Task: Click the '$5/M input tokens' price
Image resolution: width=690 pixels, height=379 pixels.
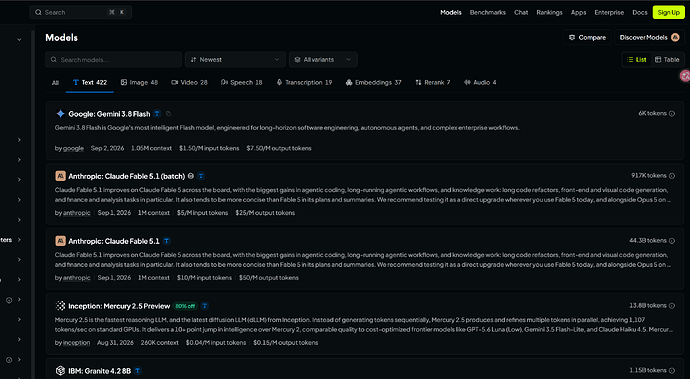Action: click(202, 213)
